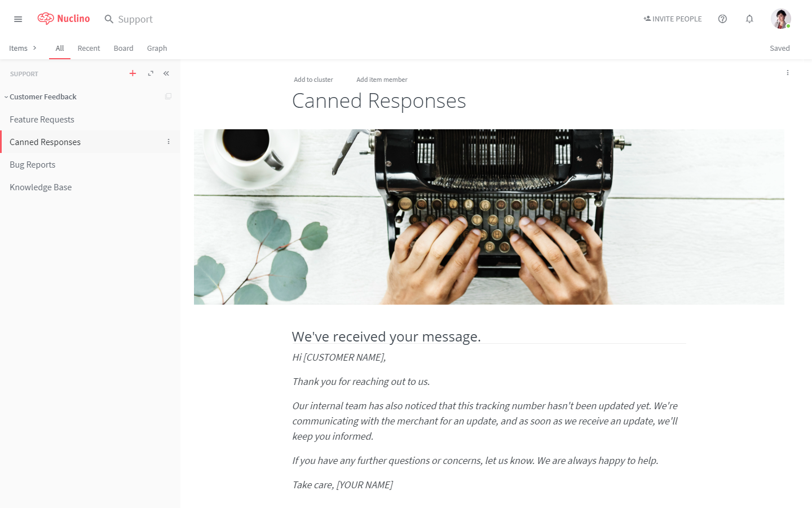812x508 pixels.
Task: Collapse sidebar with double chevron icon
Action: (x=166, y=73)
